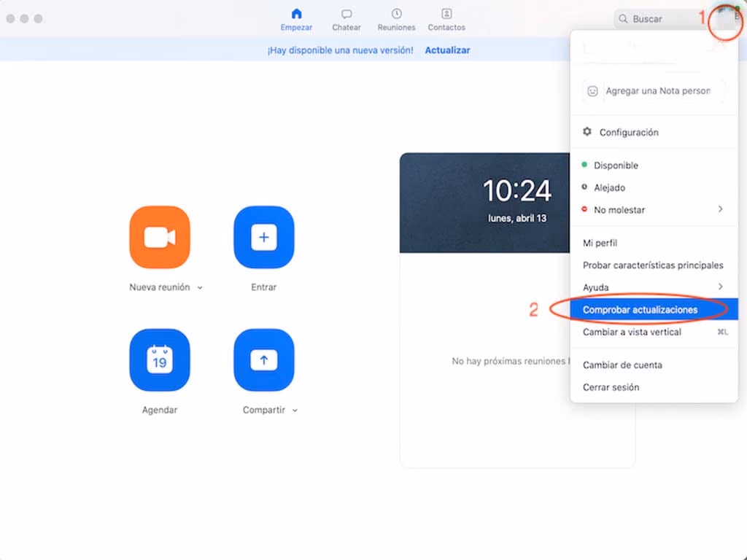Click the magnifier icon in search box
This screenshot has width=747, height=560.
click(623, 19)
